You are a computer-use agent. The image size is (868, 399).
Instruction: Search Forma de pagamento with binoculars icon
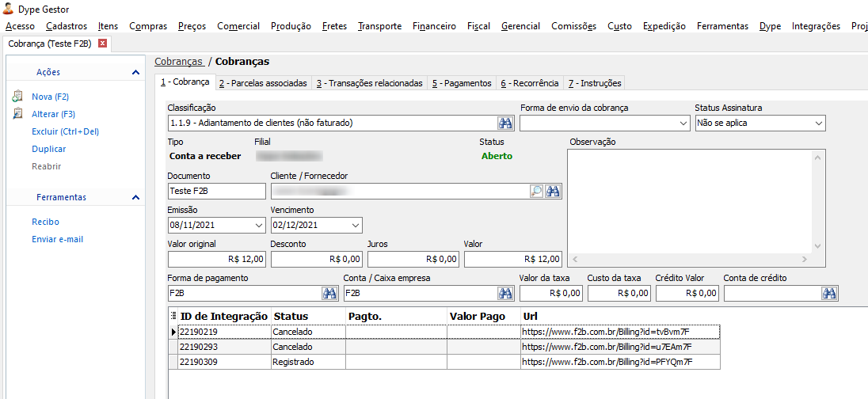(x=329, y=293)
